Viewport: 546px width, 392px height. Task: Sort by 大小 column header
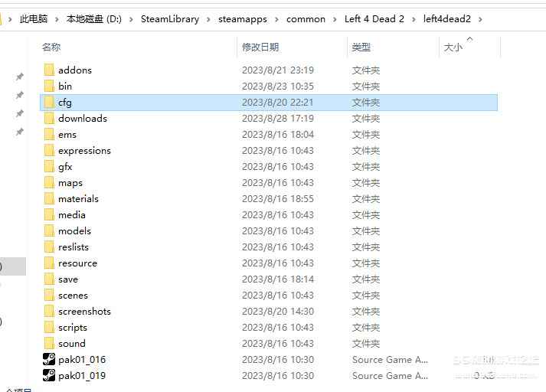(453, 47)
